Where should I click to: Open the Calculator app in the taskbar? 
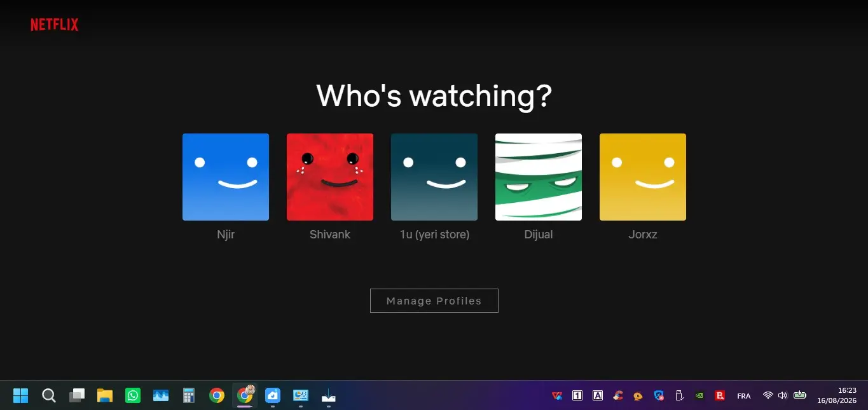pos(189,395)
